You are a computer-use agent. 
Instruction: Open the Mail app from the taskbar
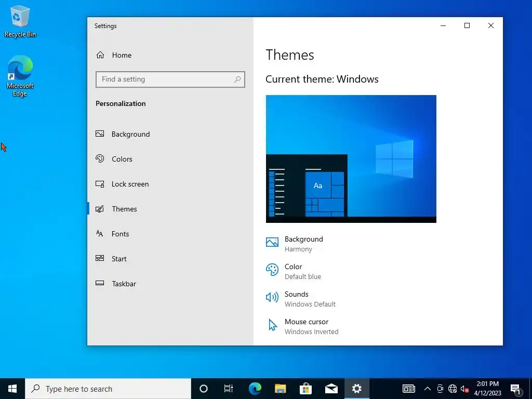click(x=331, y=389)
